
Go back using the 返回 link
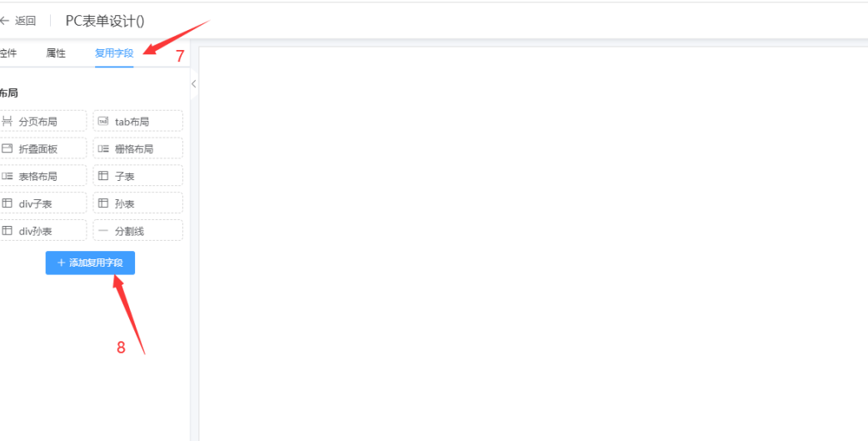click(x=26, y=21)
